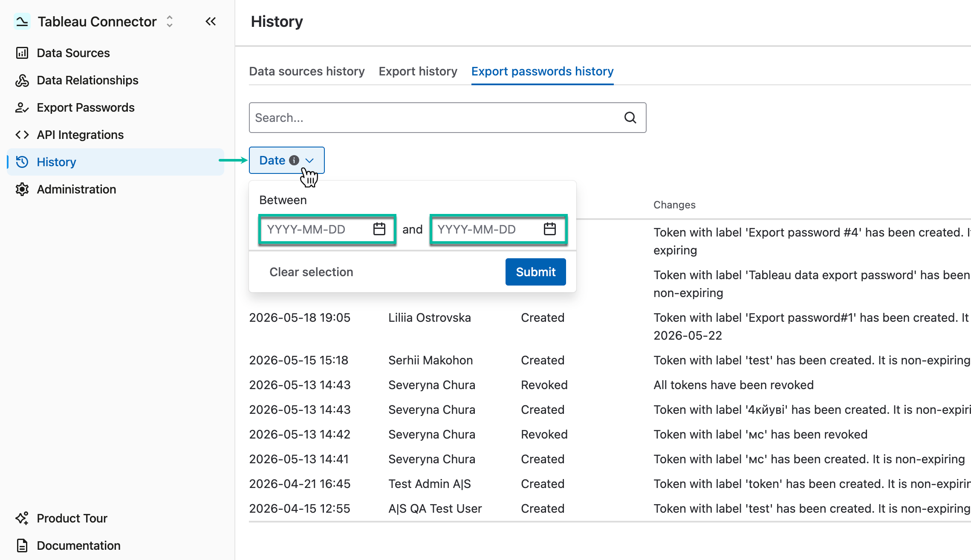Click 'A|S QA Test User' cell
The width and height of the screenshot is (971, 560).
click(435, 508)
